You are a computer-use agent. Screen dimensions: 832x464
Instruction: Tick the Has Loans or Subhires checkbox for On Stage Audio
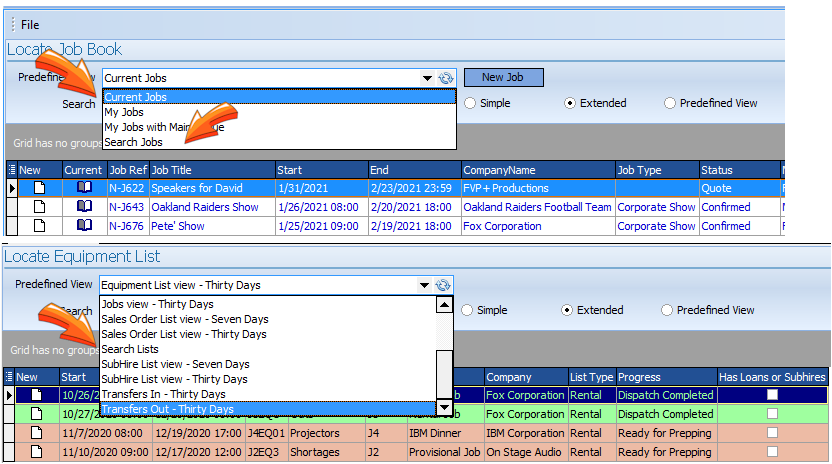[771, 452]
